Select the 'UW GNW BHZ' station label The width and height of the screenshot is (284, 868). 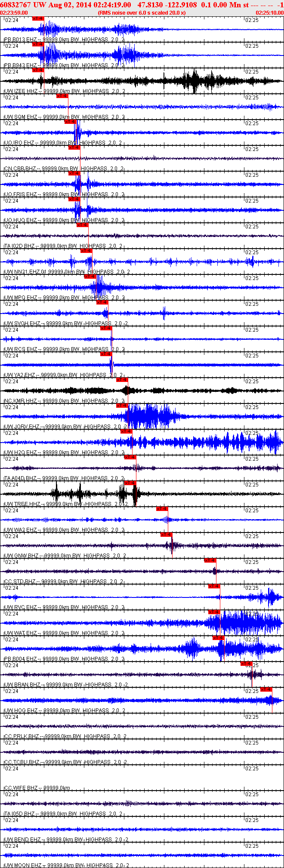[x=22, y=556]
